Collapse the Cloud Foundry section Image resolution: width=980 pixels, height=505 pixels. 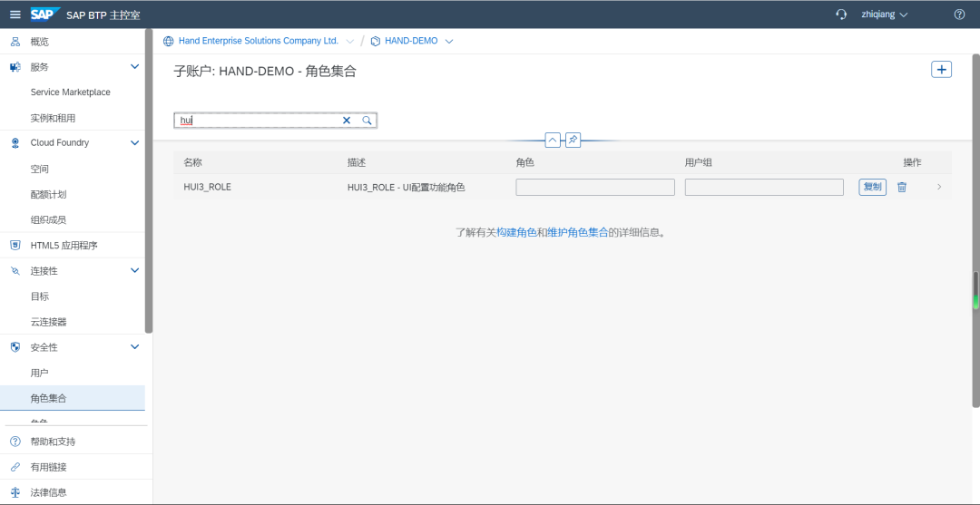[x=134, y=143]
